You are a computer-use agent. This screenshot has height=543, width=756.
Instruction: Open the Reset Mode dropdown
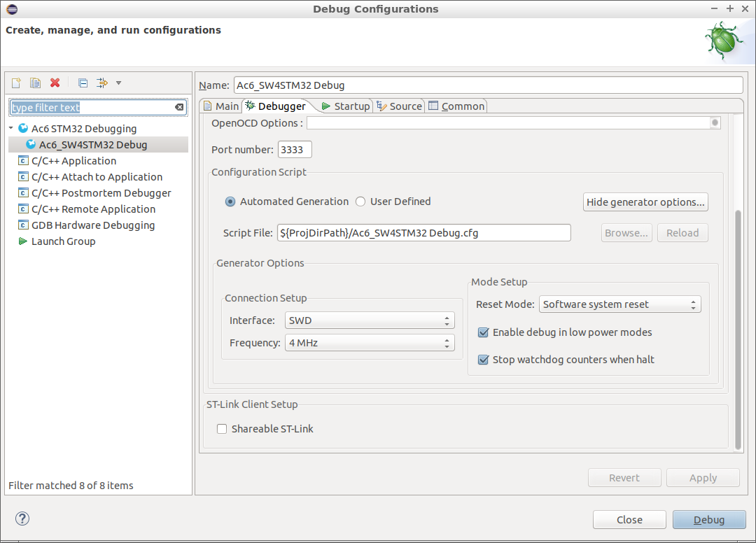(x=619, y=304)
